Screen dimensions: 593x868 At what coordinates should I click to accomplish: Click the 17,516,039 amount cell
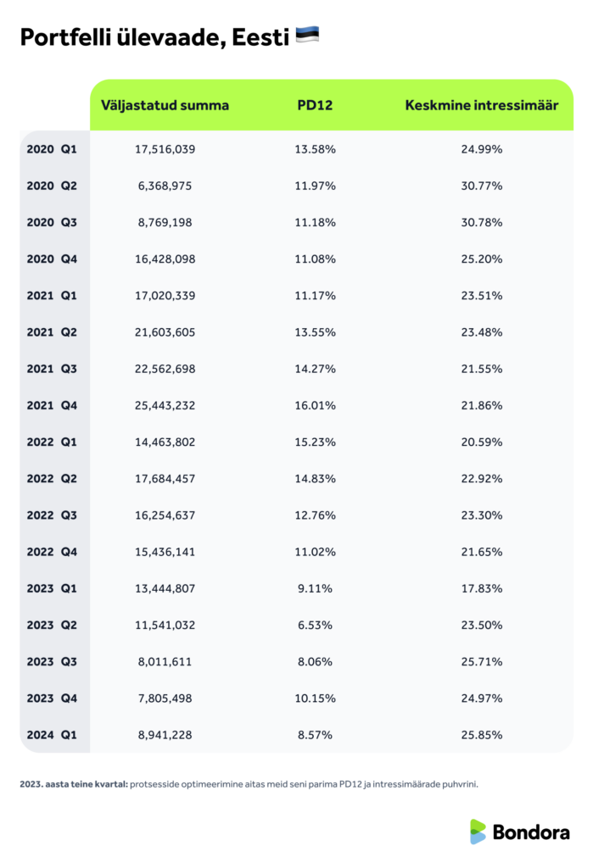(x=165, y=149)
